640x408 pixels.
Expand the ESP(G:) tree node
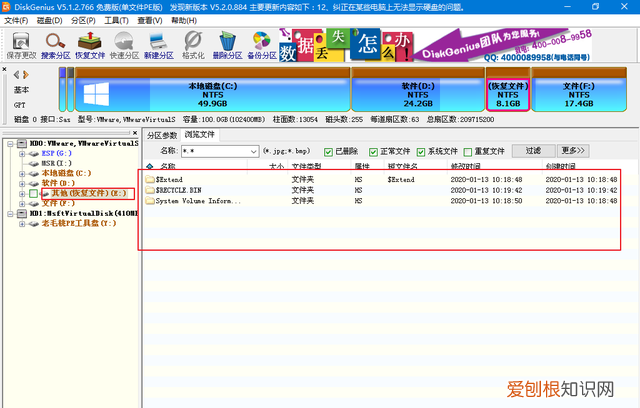(22, 154)
